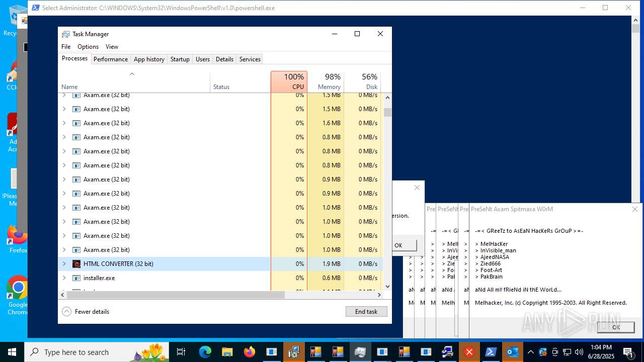Select the installer.exe process name
644x362 pixels.
pyautogui.click(x=99, y=278)
